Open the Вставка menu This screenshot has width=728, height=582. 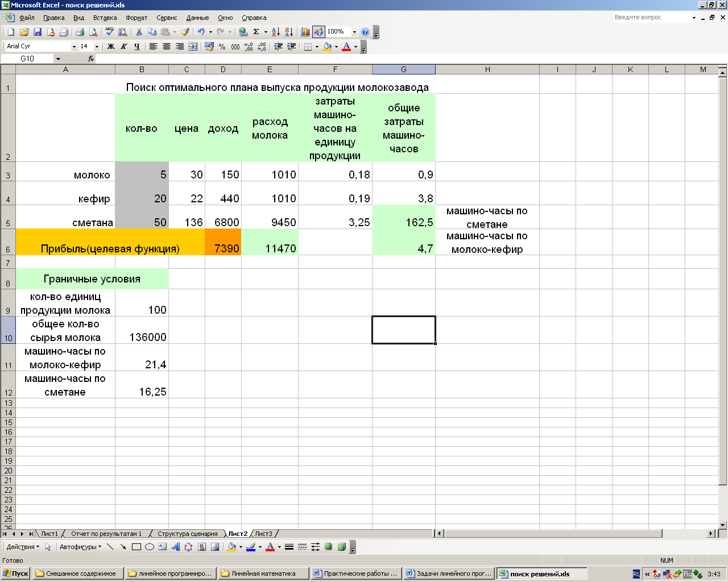coord(105,18)
